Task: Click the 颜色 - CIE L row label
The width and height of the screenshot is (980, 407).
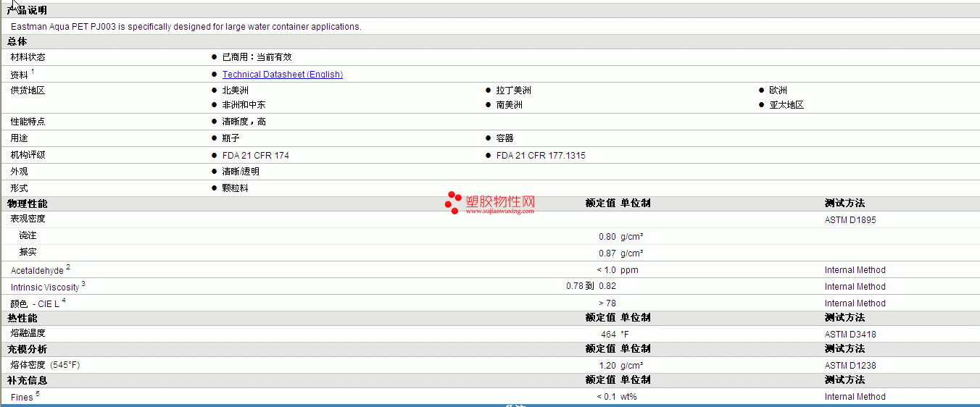Action: [x=38, y=303]
